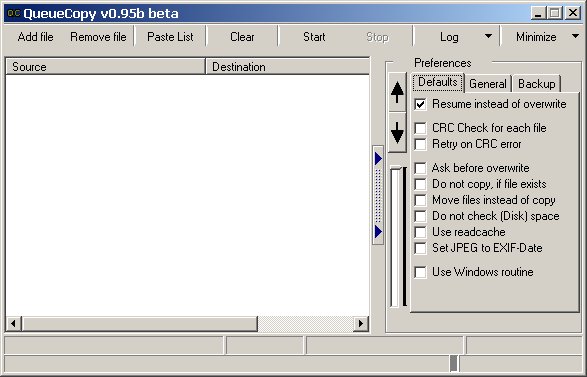Enable CRC Check for each file
The image size is (587, 377).
click(x=420, y=128)
